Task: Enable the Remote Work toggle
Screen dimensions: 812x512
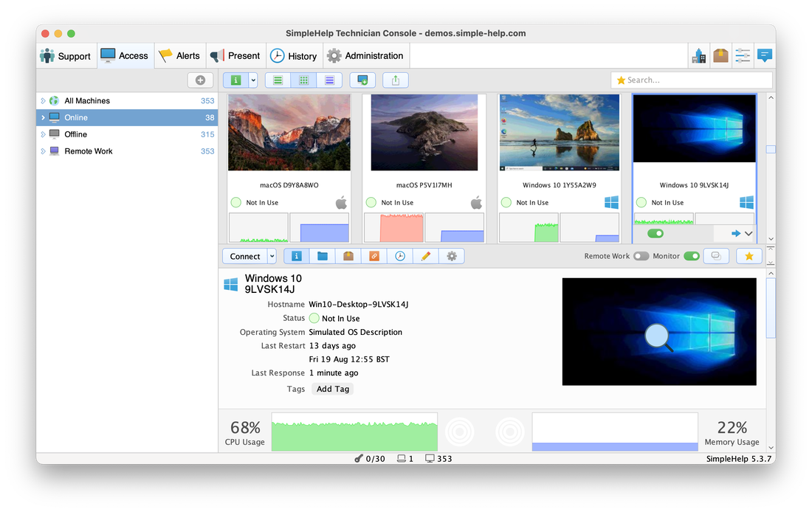Action: (x=641, y=256)
